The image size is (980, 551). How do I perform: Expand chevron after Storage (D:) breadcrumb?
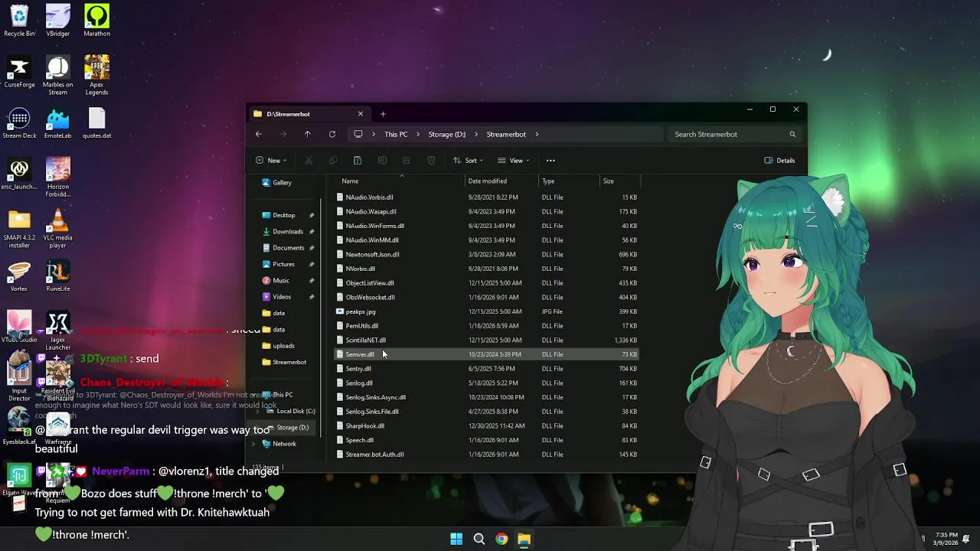click(475, 135)
